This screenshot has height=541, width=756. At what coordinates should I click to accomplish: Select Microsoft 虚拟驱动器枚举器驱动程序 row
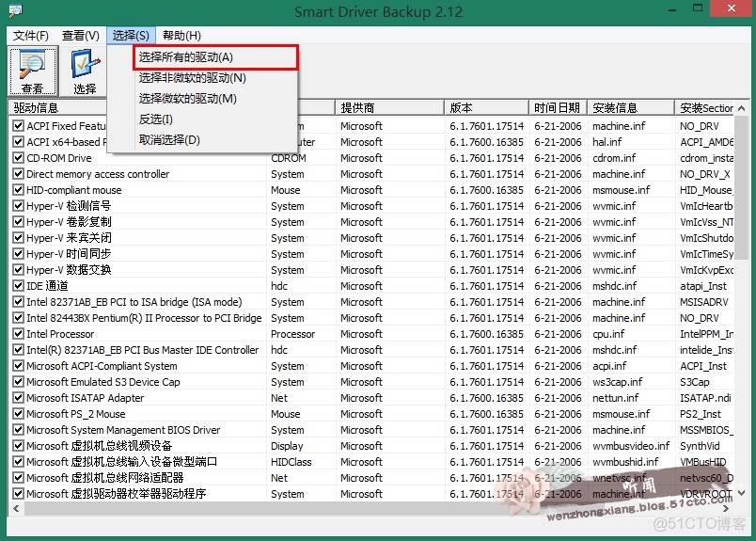tap(371, 494)
